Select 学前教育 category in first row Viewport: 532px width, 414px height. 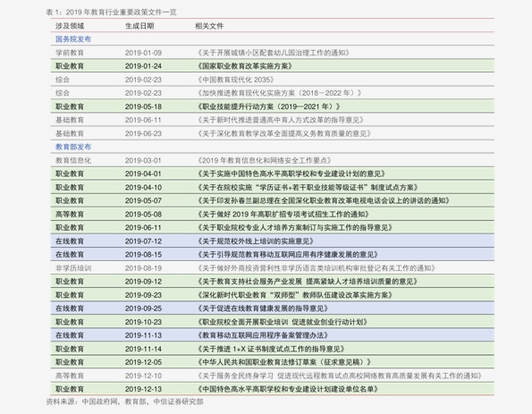click(x=70, y=53)
